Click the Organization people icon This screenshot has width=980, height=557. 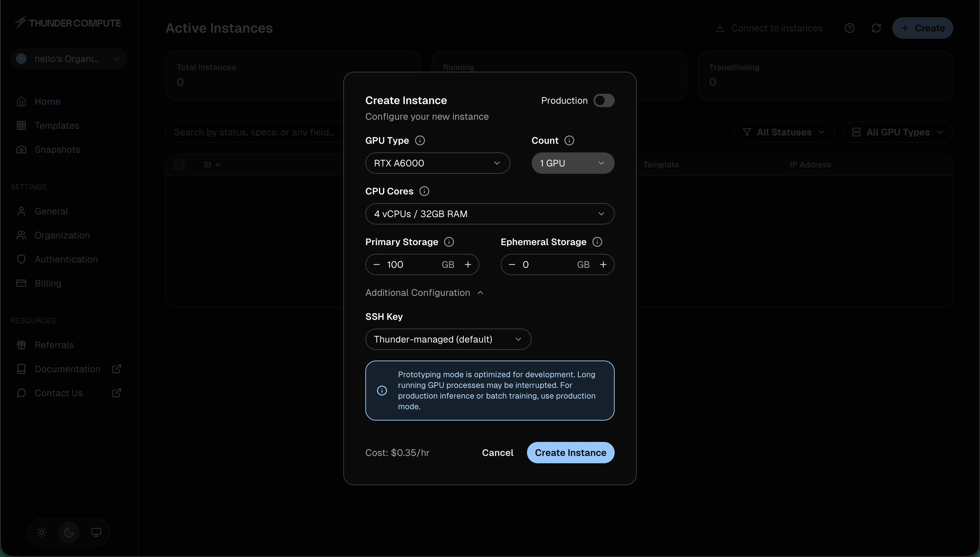point(21,235)
